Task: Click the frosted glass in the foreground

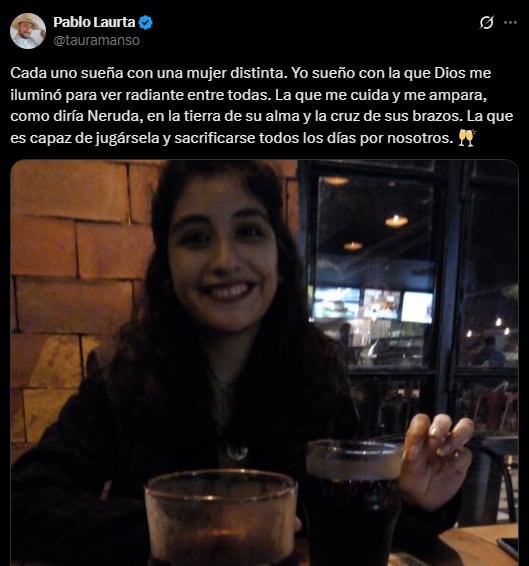Action: coord(221,518)
